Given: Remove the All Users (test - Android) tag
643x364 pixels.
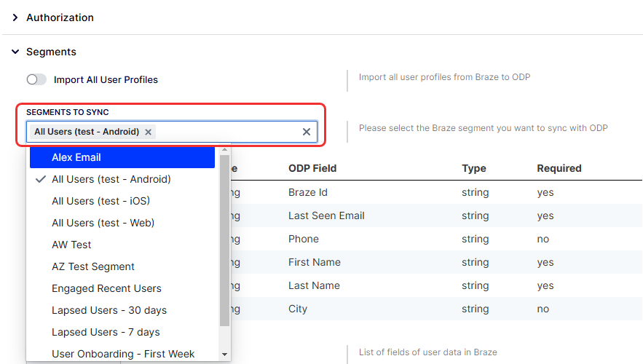Looking at the screenshot, I should click(148, 132).
